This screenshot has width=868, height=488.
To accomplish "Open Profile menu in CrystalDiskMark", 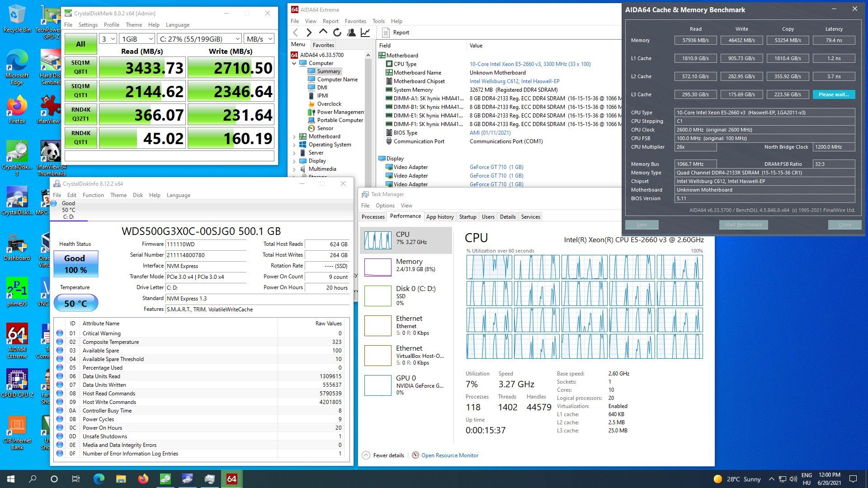I will [111, 25].
